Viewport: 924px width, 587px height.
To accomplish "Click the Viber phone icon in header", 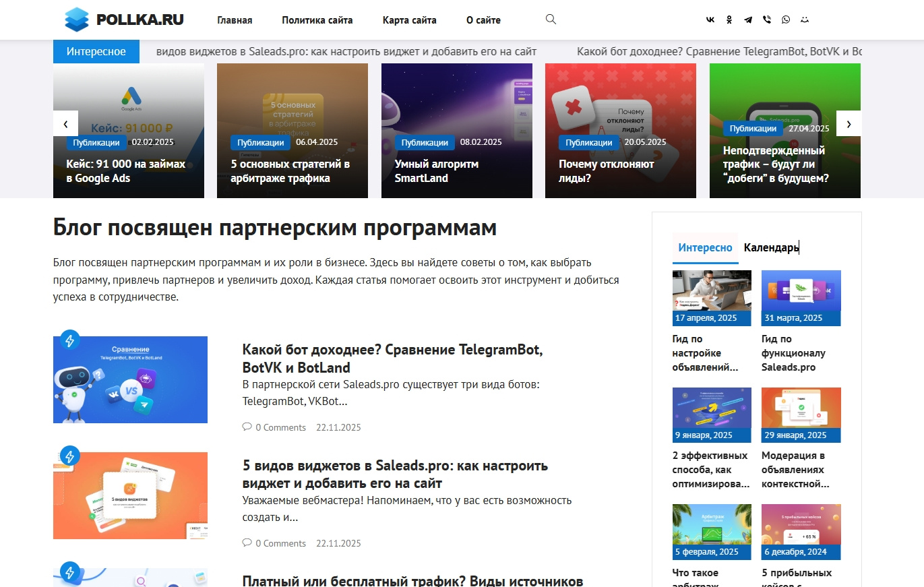I will click(x=767, y=20).
